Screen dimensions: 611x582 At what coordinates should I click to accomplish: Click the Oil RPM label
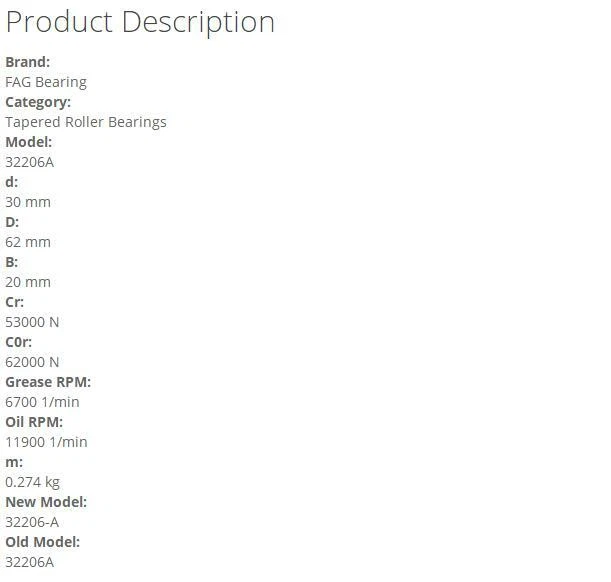pyautogui.click(x=34, y=422)
